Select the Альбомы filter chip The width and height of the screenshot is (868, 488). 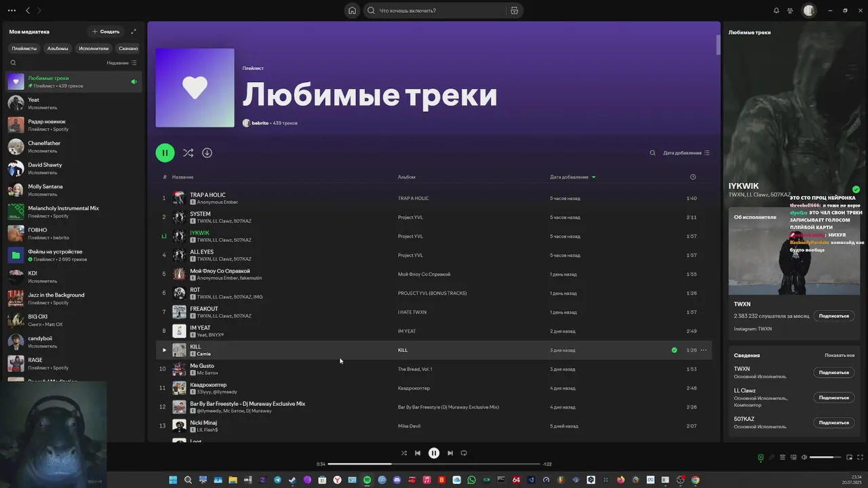58,48
